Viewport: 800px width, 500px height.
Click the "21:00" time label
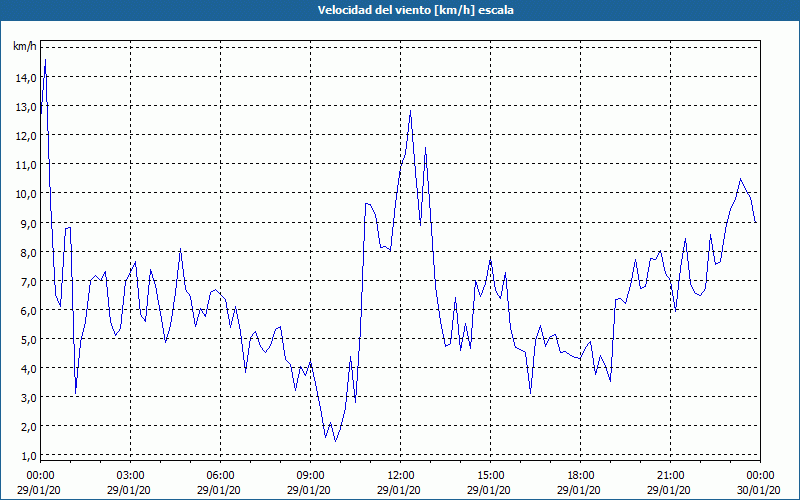pyautogui.click(x=670, y=476)
